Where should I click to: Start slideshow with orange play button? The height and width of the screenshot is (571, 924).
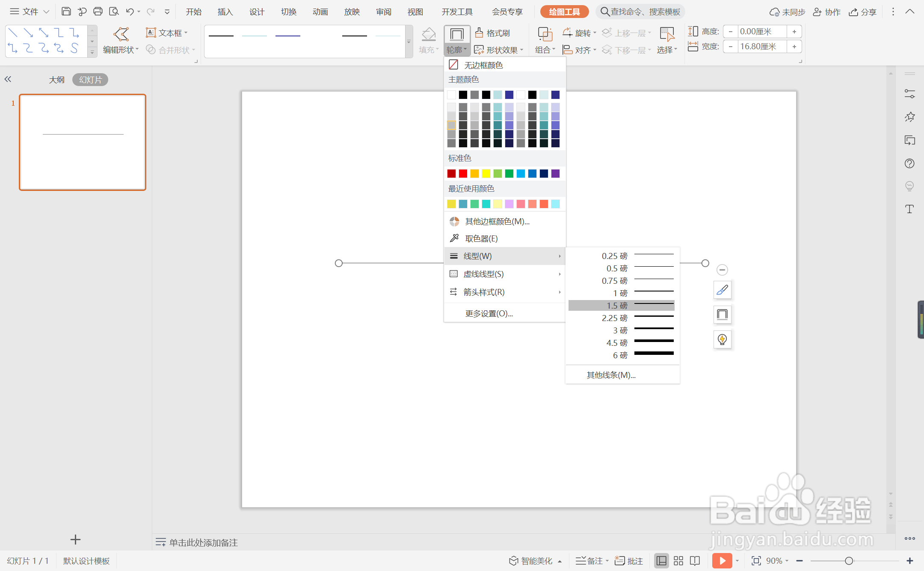coord(722,560)
